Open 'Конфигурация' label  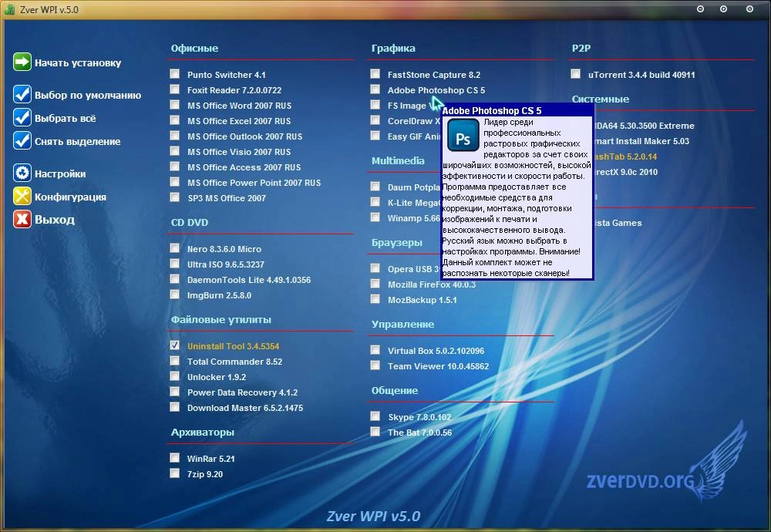point(70,197)
